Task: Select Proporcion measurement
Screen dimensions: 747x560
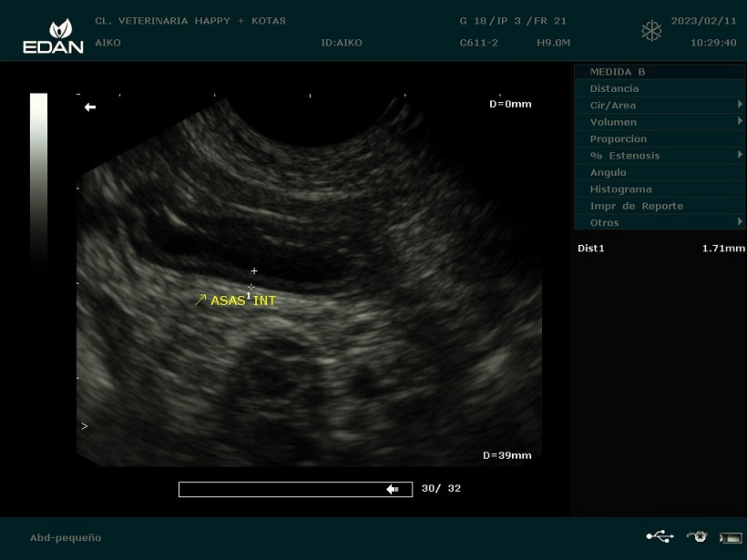Action: 660,138
